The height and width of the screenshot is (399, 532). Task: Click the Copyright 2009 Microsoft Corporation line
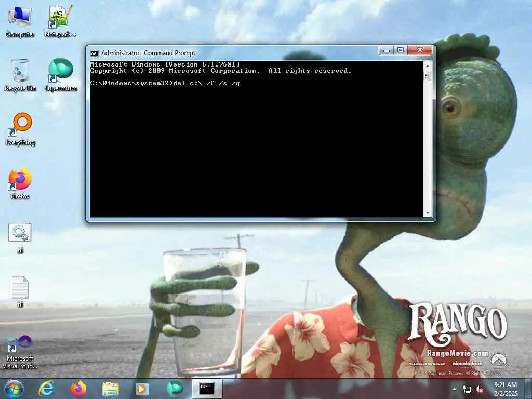pyautogui.click(x=221, y=71)
